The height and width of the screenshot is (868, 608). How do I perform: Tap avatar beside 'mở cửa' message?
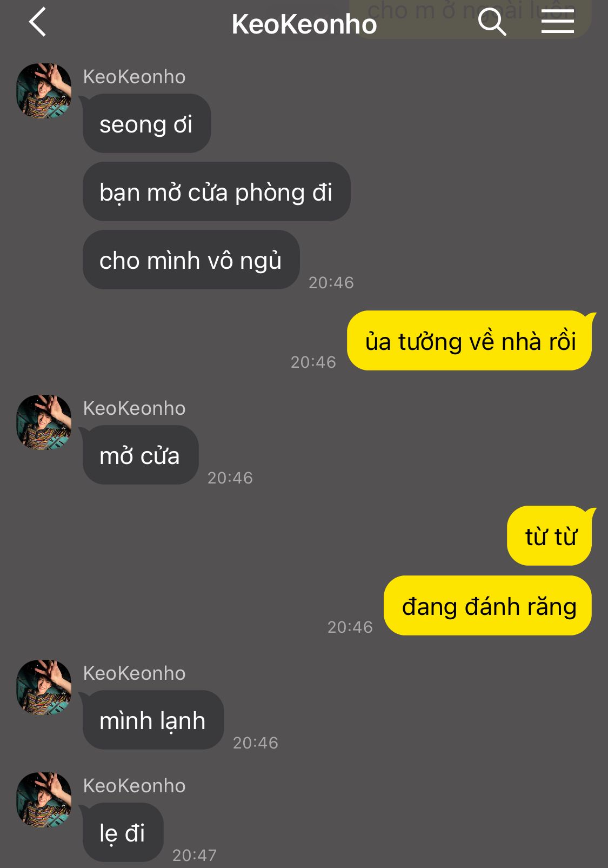tap(44, 422)
